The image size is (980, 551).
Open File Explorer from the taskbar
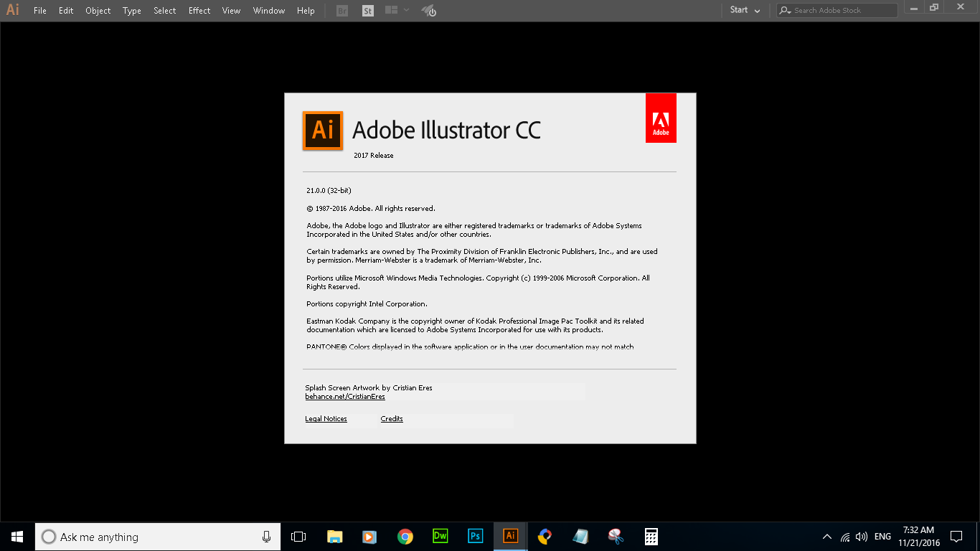(334, 537)
